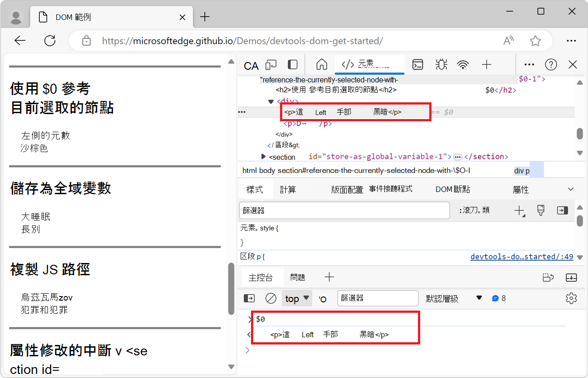Open the devtools-do…started/:49 source link
Viewport: 588px width, 378px height.
point(522,257)
